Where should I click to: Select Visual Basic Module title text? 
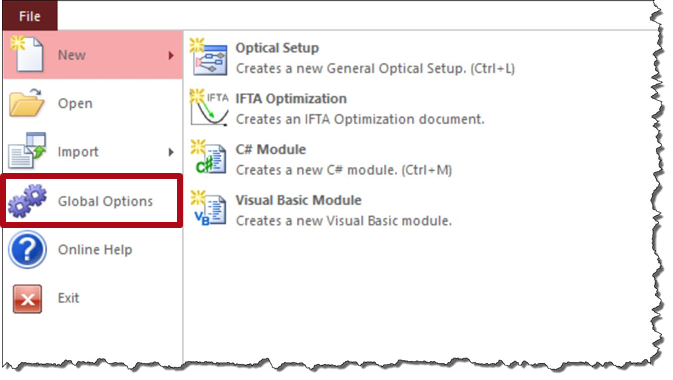coord(298,200)
